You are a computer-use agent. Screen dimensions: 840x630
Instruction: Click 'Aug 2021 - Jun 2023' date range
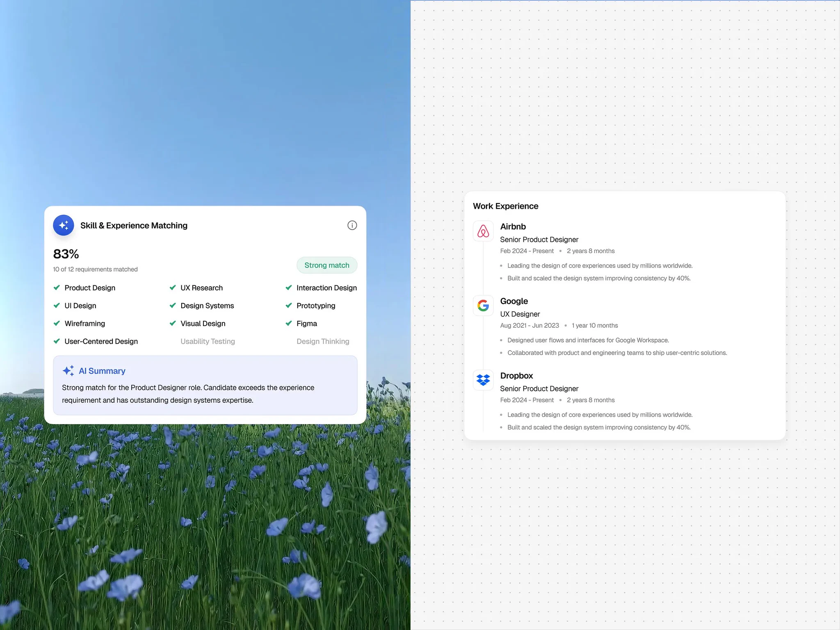530,326
